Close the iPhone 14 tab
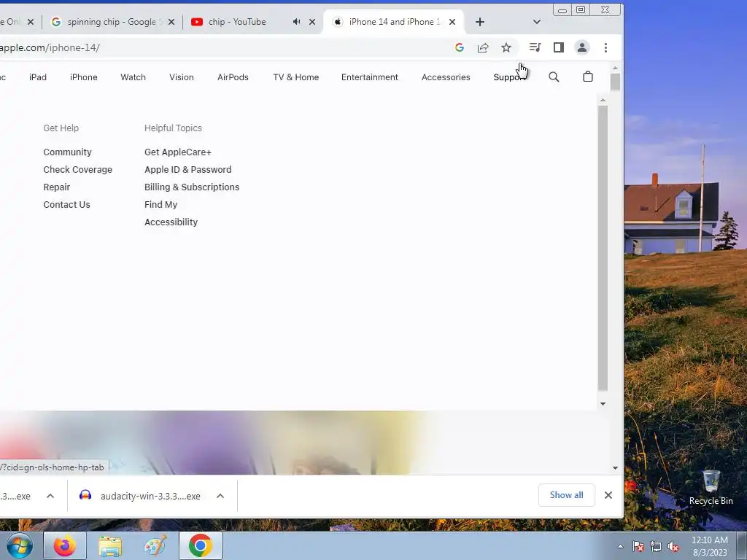 pyautogui.click(x=452, y=22)
